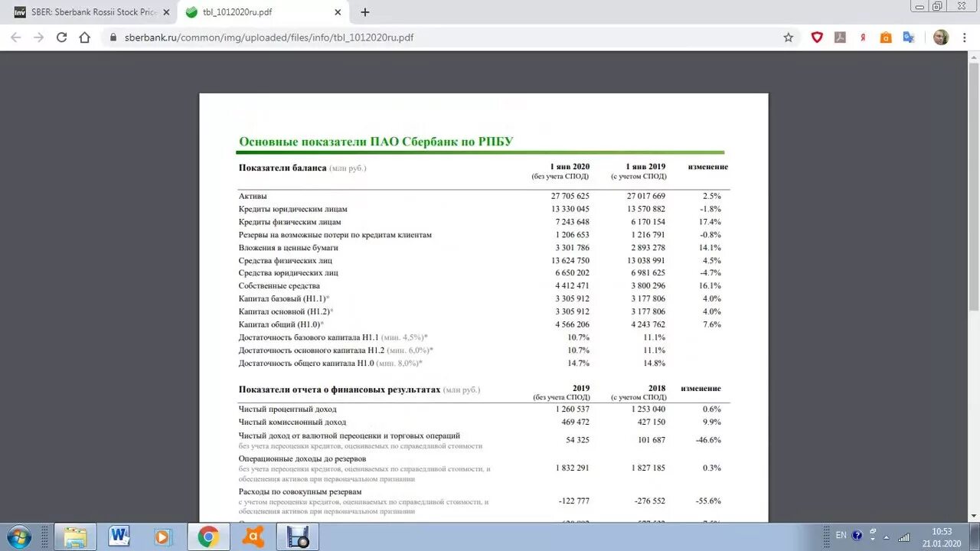Click the 'Вложения в ценные бумаги' row label
Viewport: 980px width, 551px height.
(289, 248)
